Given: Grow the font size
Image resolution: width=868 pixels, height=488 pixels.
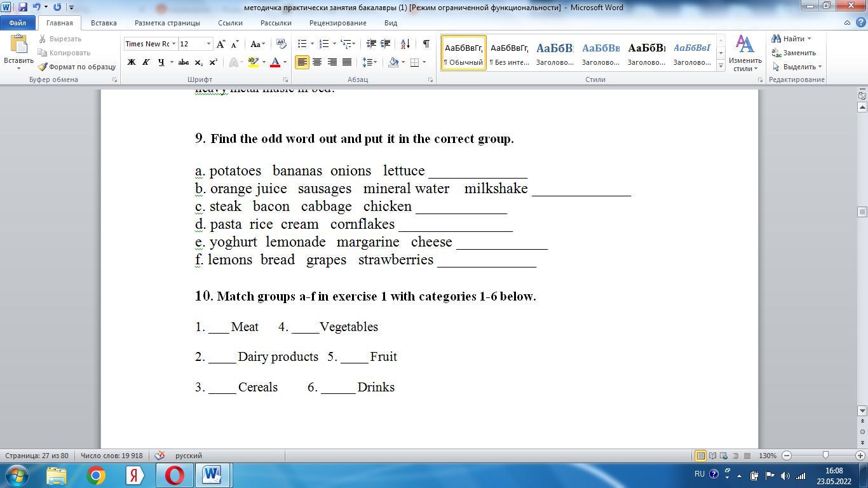Looking at the screenshot, I should (220, 44).
